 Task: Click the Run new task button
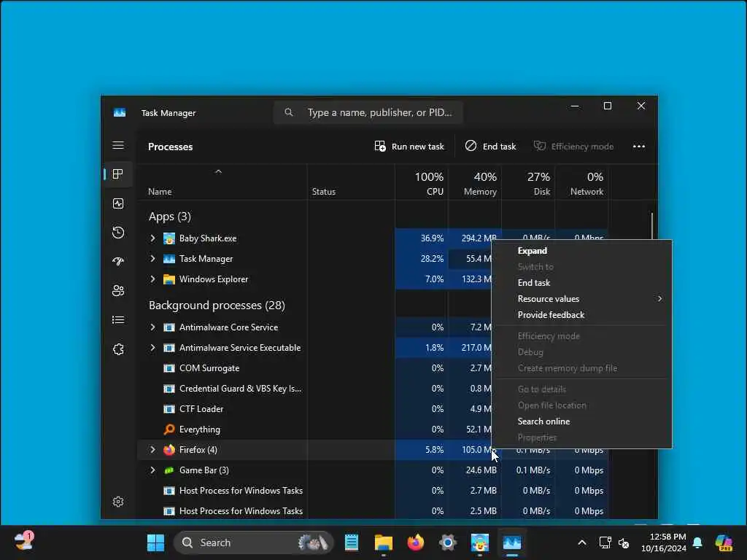tap(409, 146)
